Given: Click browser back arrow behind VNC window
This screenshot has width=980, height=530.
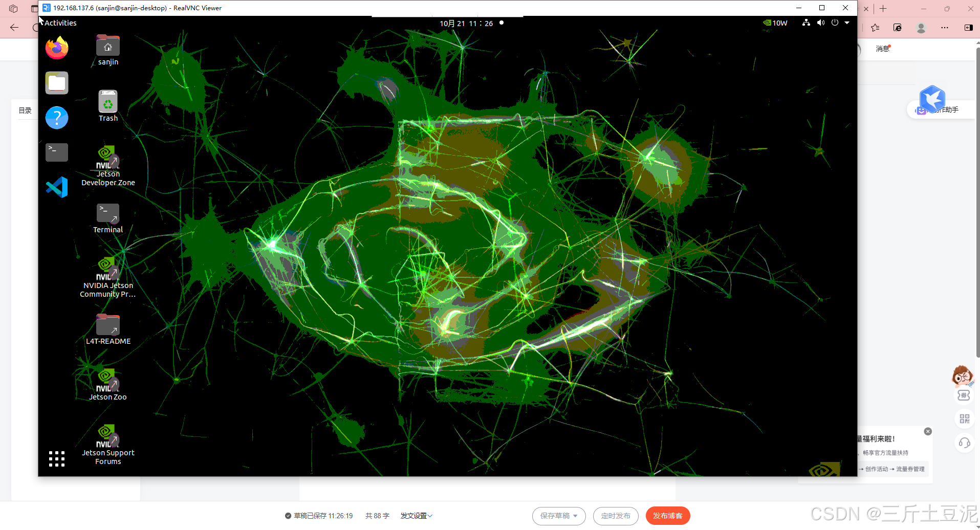Looking at the screenshot, I should click(14, 28).
